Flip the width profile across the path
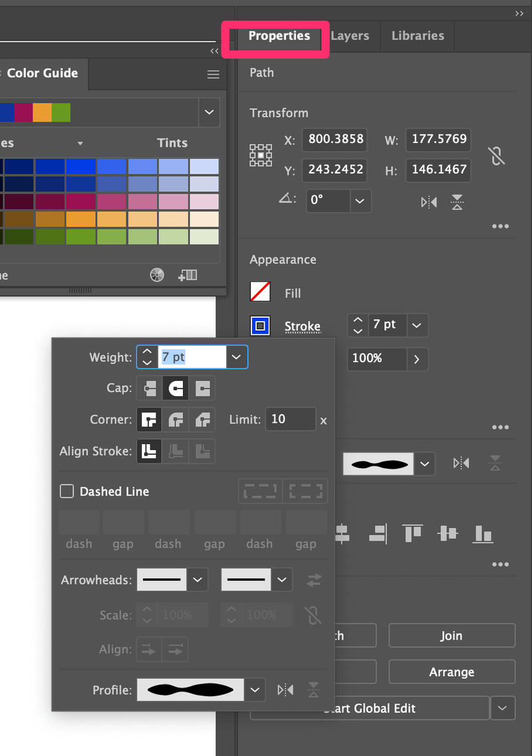Screen dimensions: 532x756 point(285,690)
